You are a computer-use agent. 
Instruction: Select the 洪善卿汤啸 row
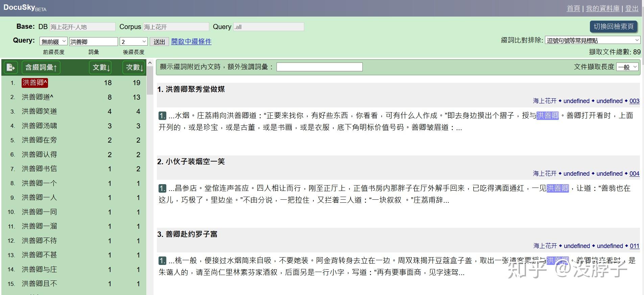(x=74, y=126)
